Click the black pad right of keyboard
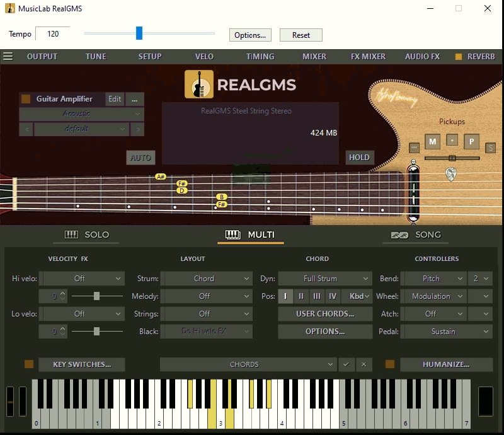This screenshot has height=435, width=504. [485, 401]
